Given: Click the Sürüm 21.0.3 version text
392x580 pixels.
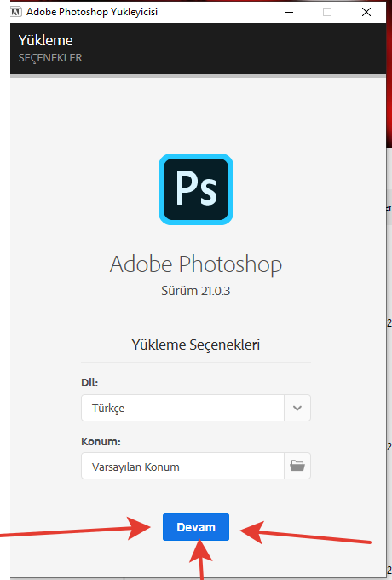Looking at the screenshot, I should click(x=196, y=291).
